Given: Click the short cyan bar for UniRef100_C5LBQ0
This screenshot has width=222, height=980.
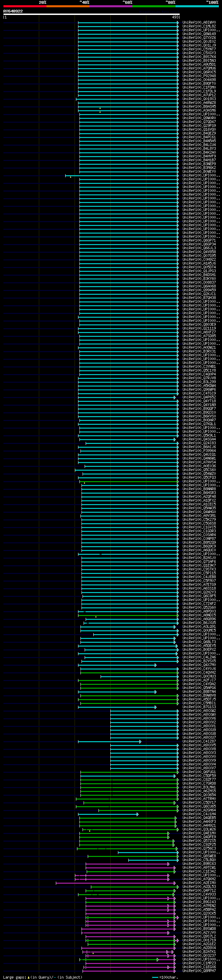Looking at the screenshot, I should (154, 860).
